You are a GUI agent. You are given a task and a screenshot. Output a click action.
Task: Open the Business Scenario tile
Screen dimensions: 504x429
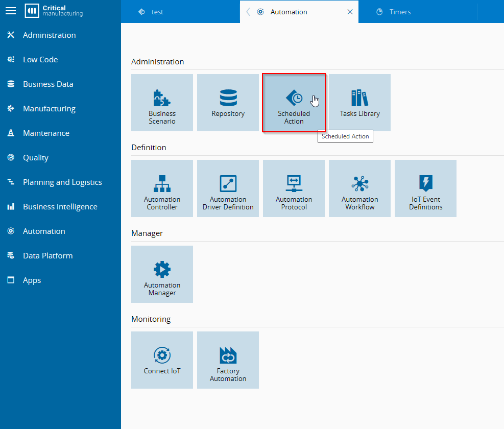coord(162,103)
